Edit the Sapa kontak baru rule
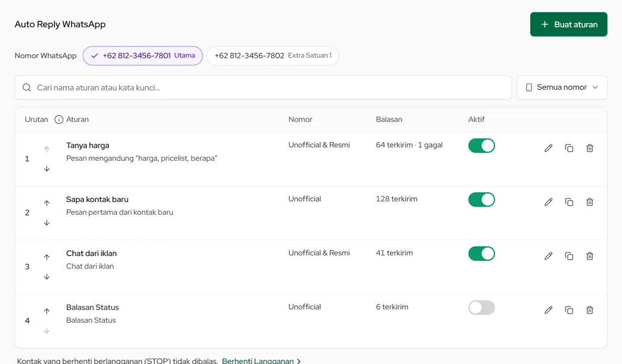This screenshot has width=622, height=364. (549, 202)
